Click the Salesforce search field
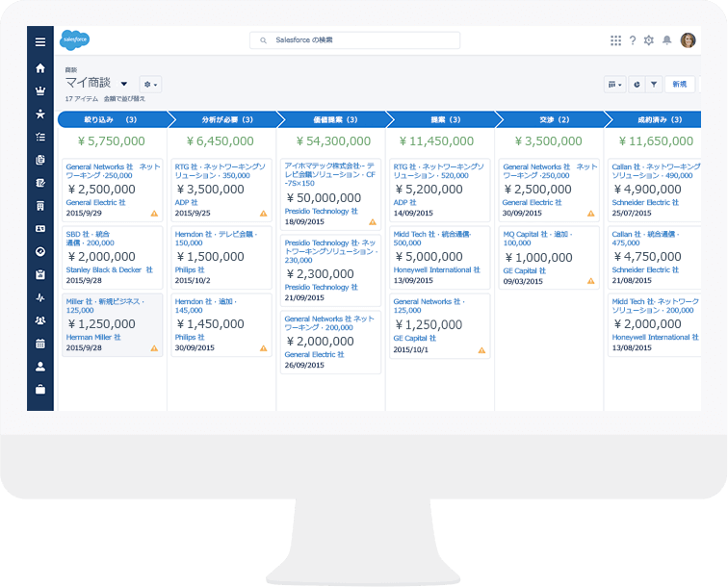The image size is (728, 587). (x=354, y=40)
